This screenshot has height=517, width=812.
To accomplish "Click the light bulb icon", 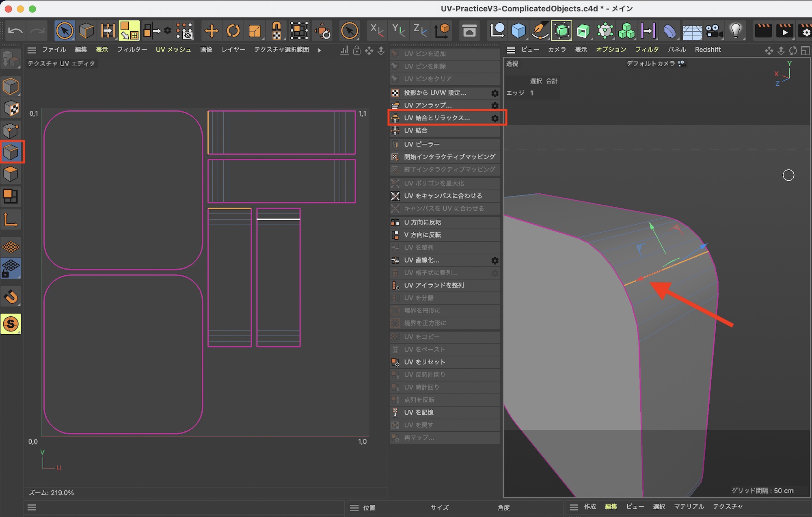I will point(735,31).
